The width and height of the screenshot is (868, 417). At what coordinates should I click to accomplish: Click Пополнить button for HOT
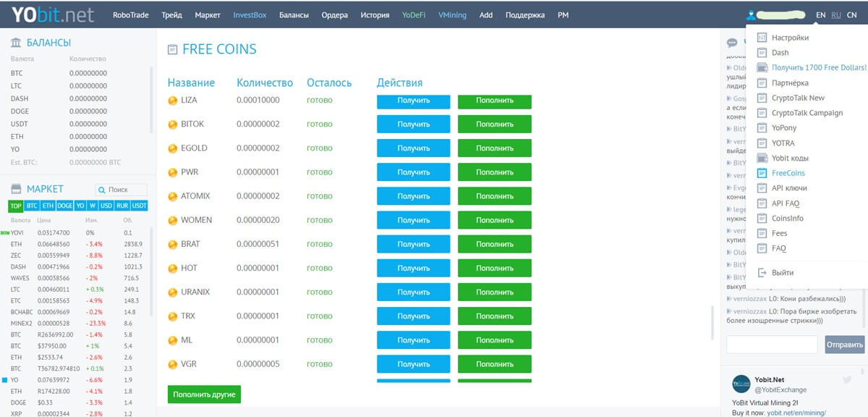click(495, 268)
